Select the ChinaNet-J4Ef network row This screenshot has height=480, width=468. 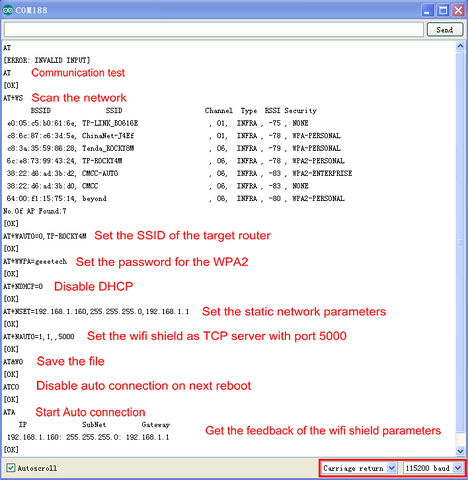tap(173, 136)
